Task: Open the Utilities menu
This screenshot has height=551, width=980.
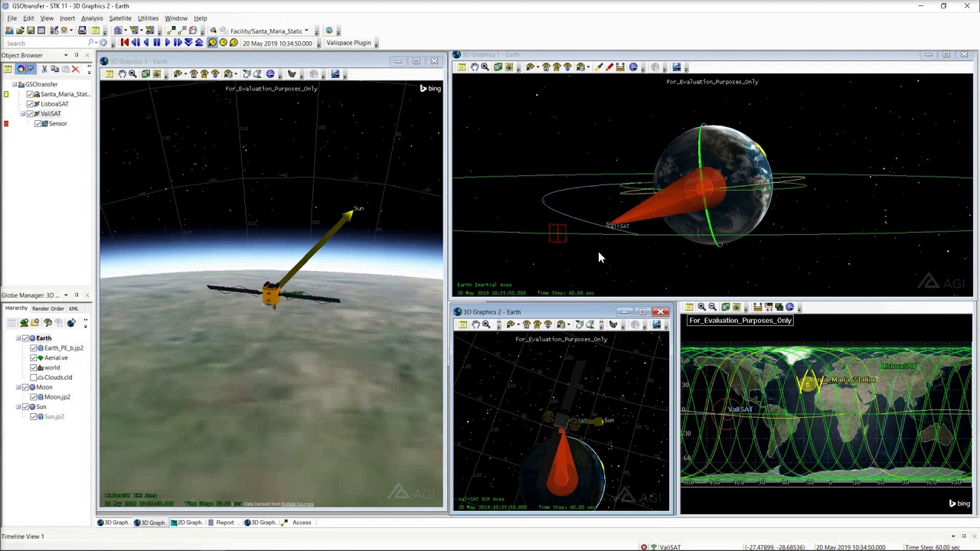Action: coord(148,18)
